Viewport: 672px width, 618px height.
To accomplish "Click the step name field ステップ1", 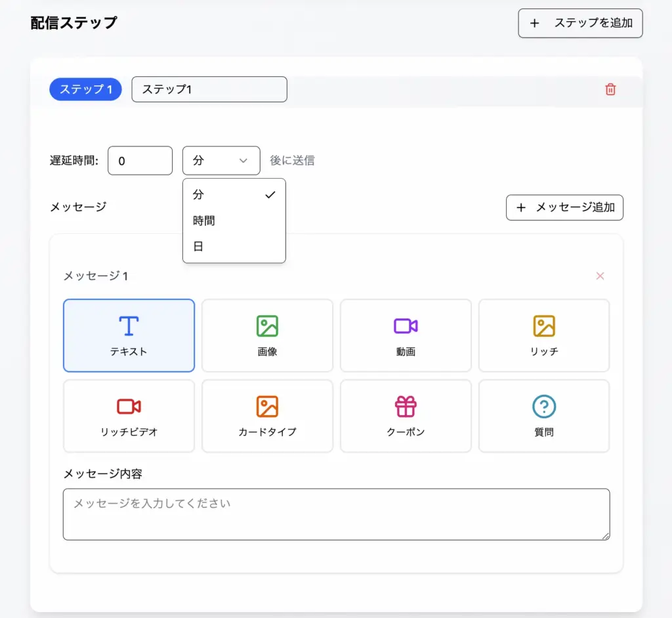I will (209, 89).
